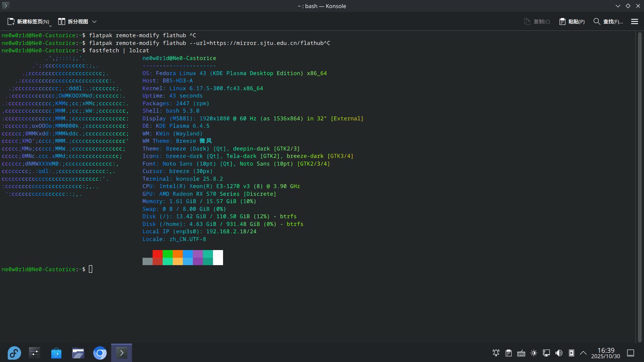Open the Find (查找) search icon
Viewport: 644px width, 362px height.
tap(597, 21)
